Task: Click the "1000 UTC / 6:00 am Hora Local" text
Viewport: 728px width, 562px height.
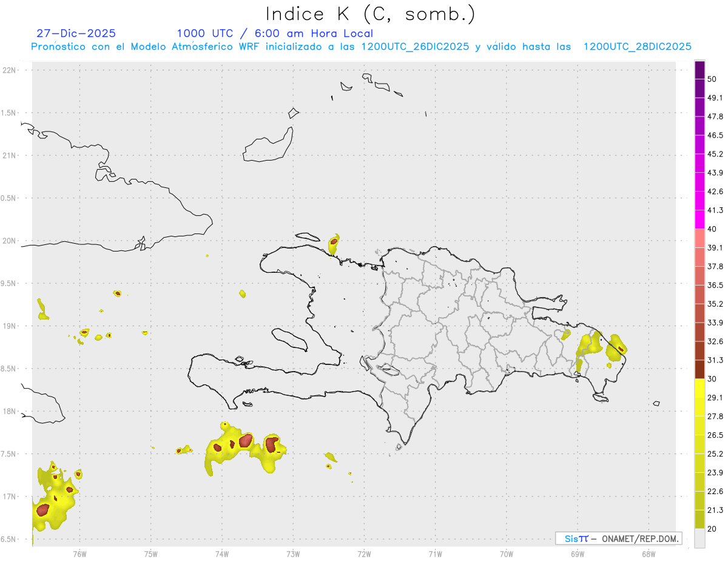Action: pos(275,33)
